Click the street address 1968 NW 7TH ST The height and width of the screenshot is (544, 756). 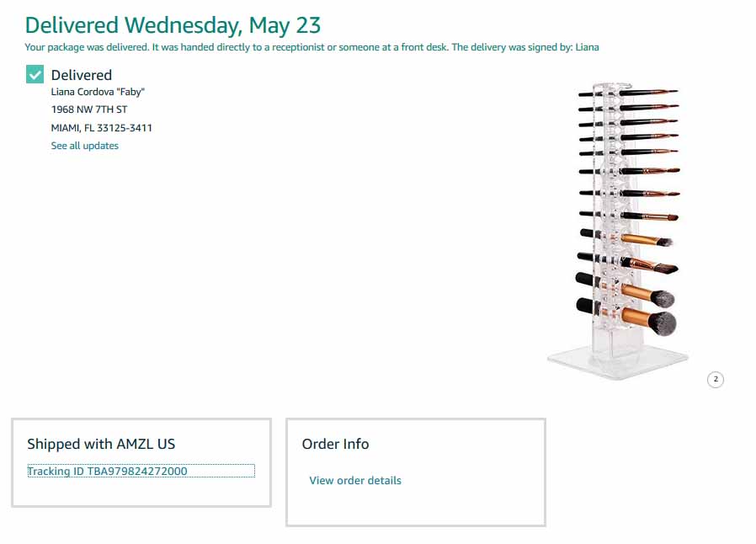(89, 109)
